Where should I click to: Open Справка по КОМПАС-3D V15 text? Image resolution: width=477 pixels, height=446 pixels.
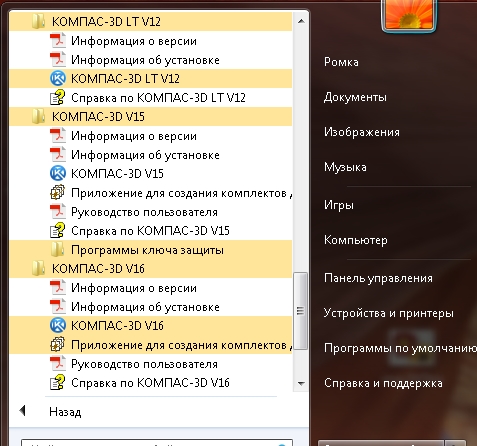click(x=150, y=231)
